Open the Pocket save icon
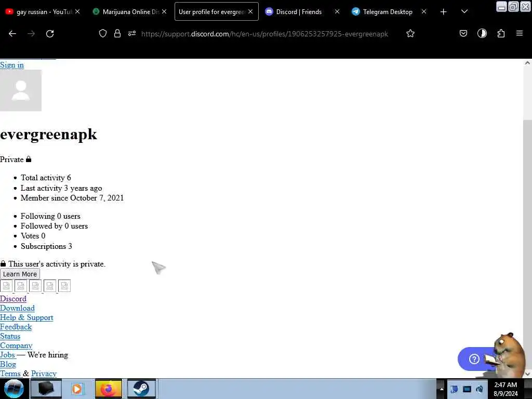Screen dimensions: 532x399 463,33
